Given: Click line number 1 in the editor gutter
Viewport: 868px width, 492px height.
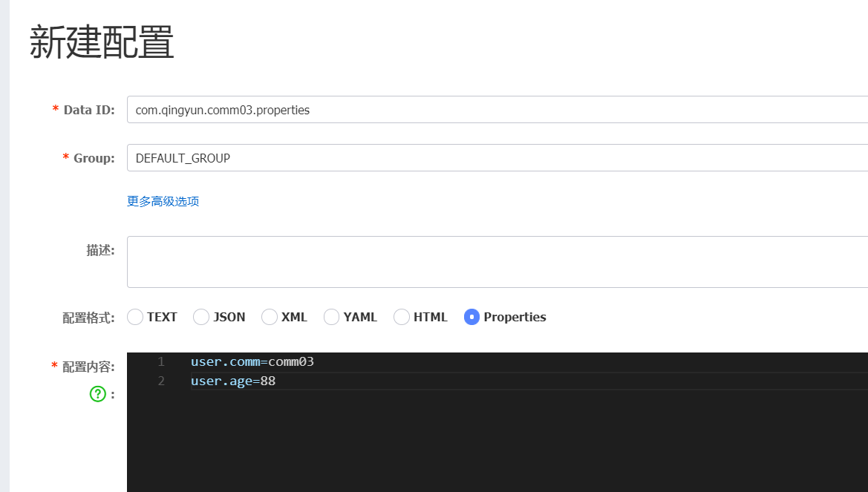Looking at the screenshot, I should pos(160,361).
